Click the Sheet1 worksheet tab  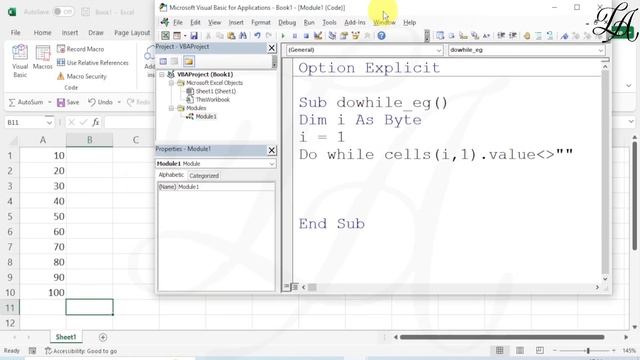[66, 337]
